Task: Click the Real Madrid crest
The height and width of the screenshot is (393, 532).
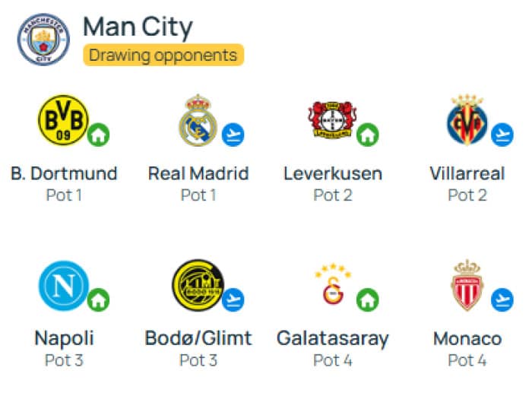Action: [198, 120]
